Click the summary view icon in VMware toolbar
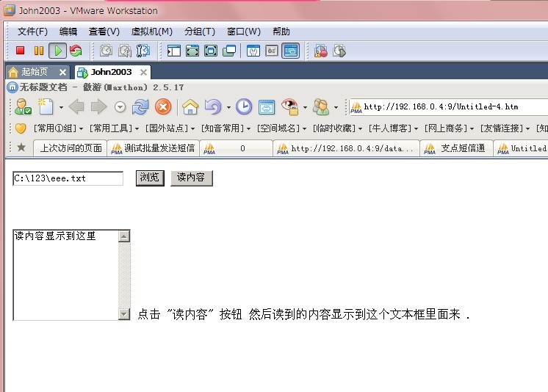 tap(253, 51)
